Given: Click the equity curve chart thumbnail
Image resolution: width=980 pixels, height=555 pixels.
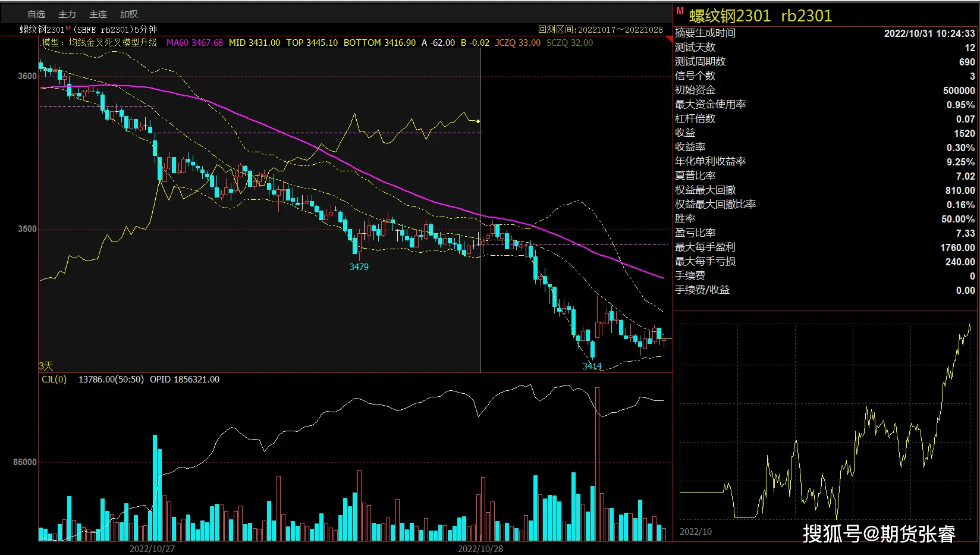Looking at the screenshot, I should tap(825, 422).
